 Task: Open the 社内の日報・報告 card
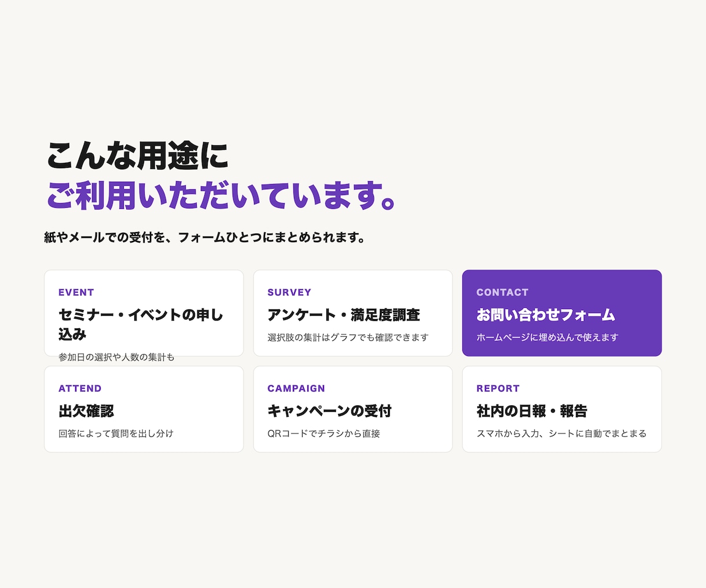[x=562, y=409]
